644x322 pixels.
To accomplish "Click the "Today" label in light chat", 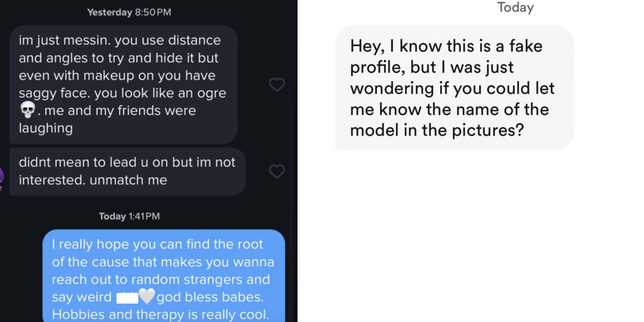I will coord(515,7).
